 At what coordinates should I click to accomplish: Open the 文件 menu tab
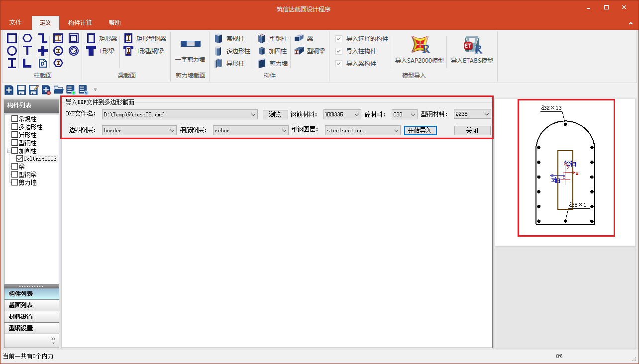(15, 22)
